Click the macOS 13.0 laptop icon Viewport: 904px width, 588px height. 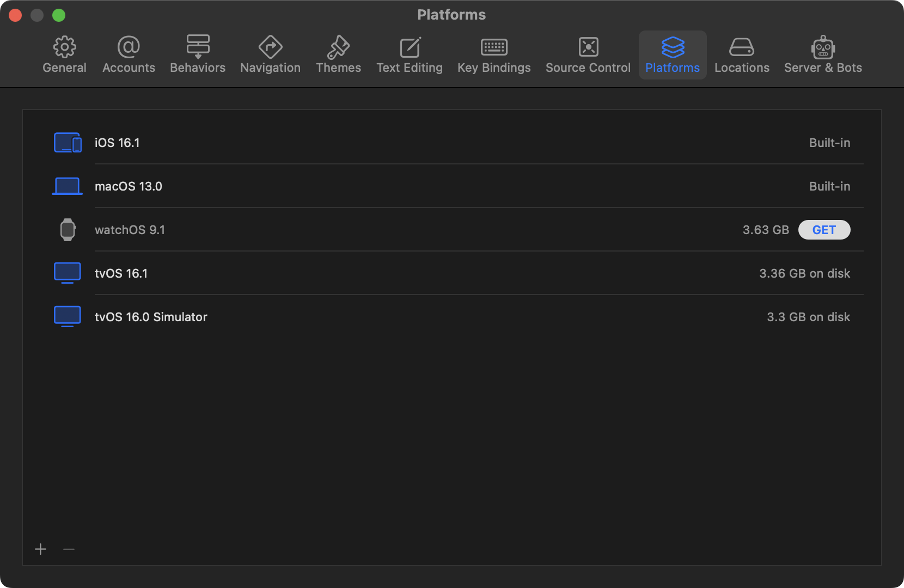68,186
